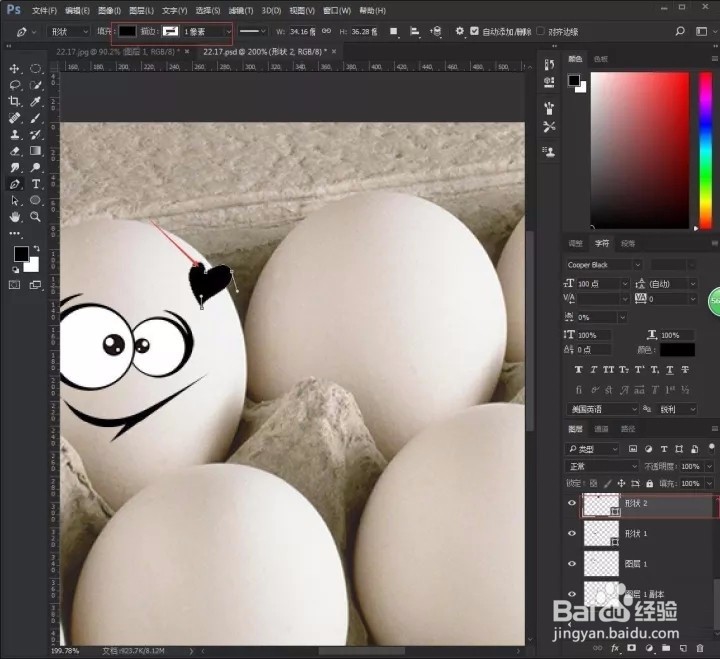The height and width of the screenshot is (659, 720).
Task: Swap foreground and background colors
Action: pos(36,248)
